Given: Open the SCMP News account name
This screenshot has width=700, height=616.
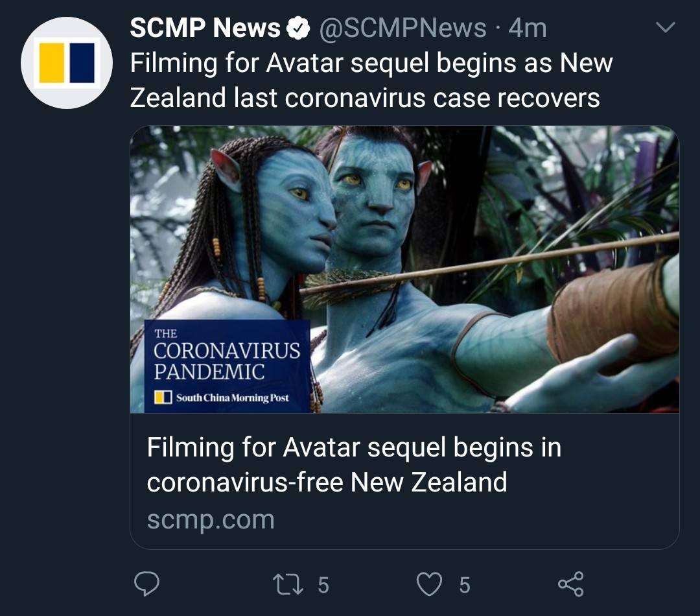Looking at the screenshot, I should [x=205, y=28].
